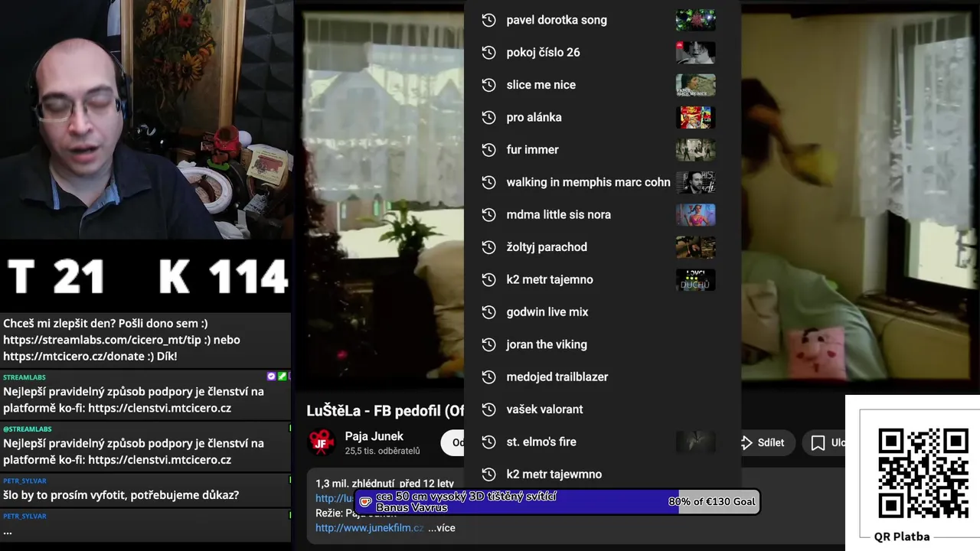Screen dimensions: 980x551
Task: Click history icon beside 'k2 metr tajewmno'
Action: (x=488, y=474)
